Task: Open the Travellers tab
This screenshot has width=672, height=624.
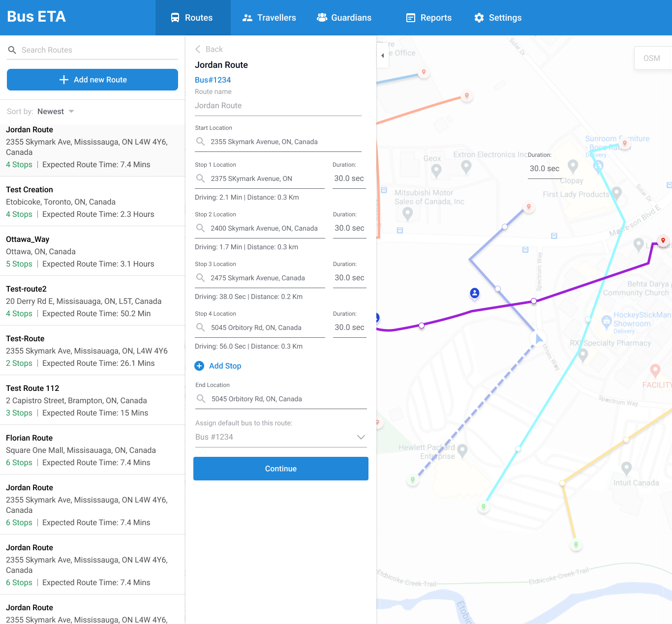Action: [269, 18]
